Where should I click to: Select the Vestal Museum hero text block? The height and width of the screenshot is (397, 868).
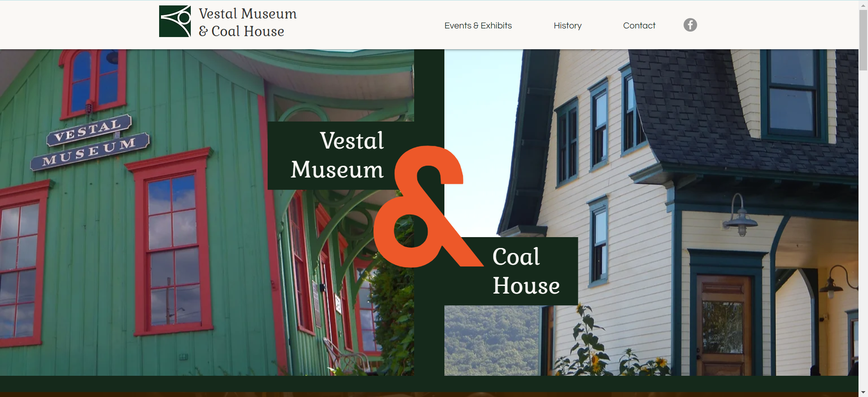click(x=338, y=155)
